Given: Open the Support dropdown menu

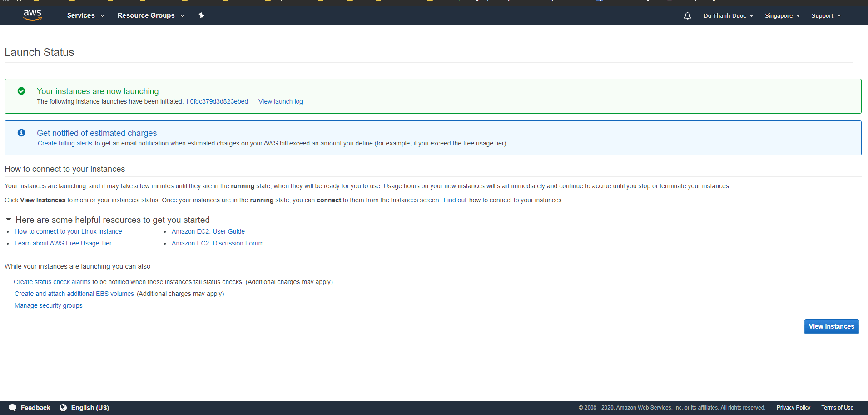Looking at the screenshot, I should [826, 16].
